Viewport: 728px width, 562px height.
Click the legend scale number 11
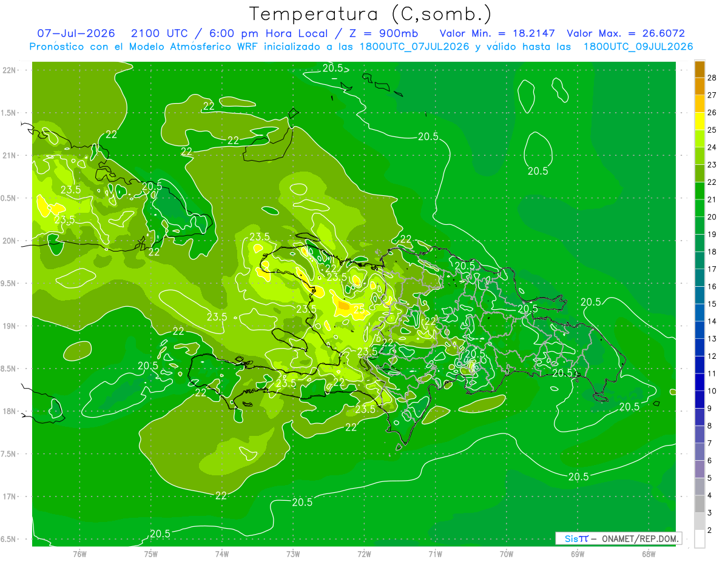pos(712,373)
